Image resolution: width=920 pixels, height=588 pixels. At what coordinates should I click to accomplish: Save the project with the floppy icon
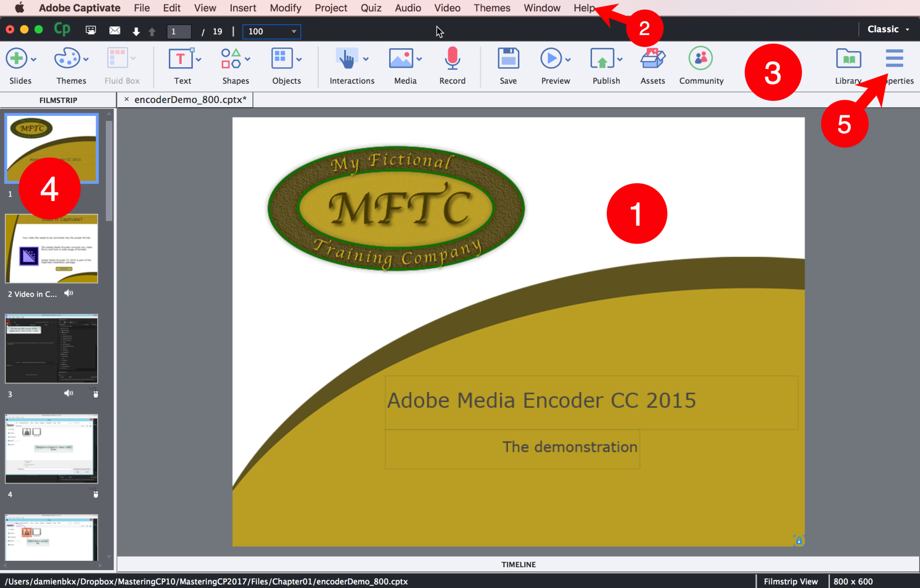coord(508,58)
